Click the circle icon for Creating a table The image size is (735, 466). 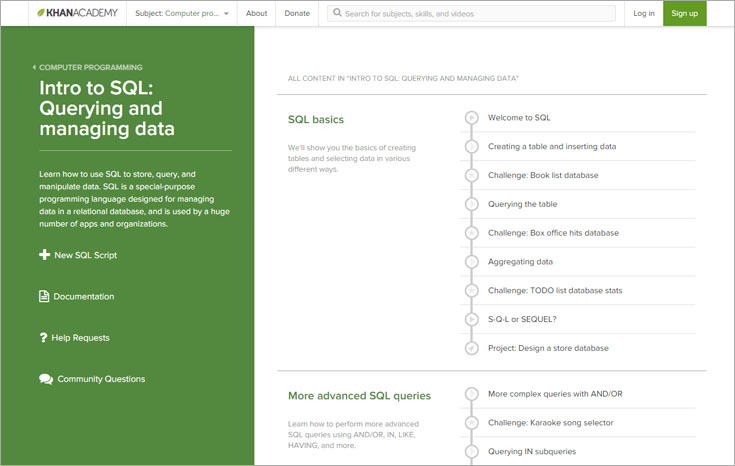[472, 147]
